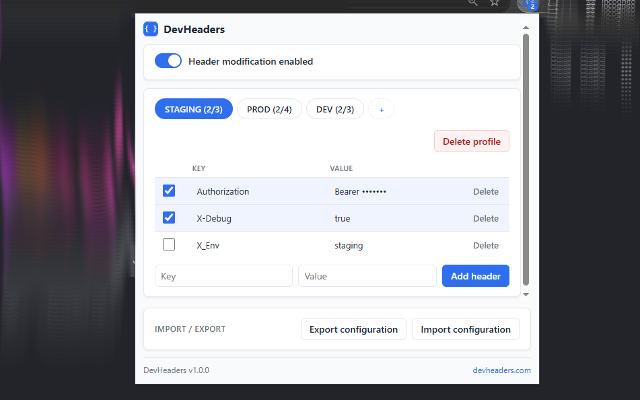Open the DevHeaders extension icon in toolbar

point(531,4)
